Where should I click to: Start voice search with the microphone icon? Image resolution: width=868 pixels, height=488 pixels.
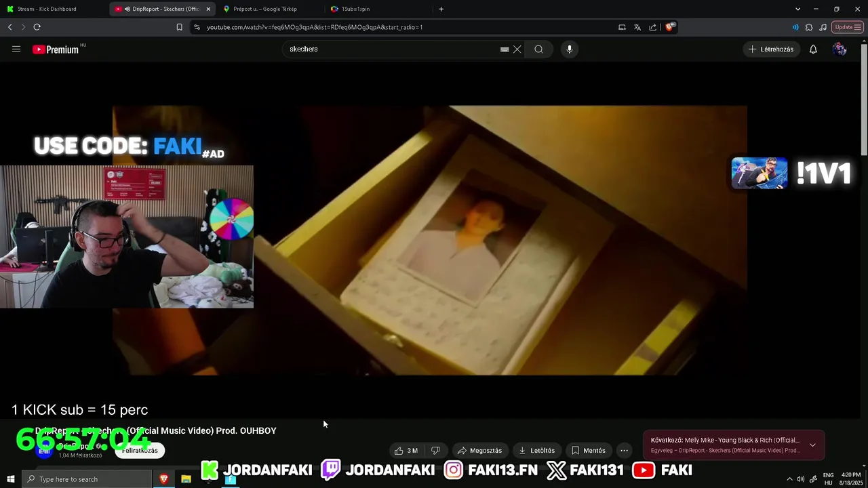pos(570,49)
